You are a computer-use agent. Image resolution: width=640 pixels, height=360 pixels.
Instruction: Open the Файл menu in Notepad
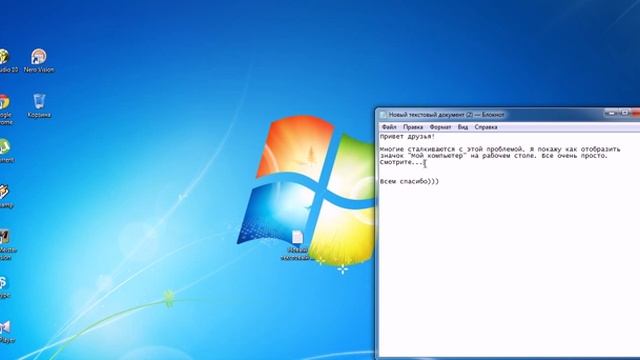[x=389, y=127]
